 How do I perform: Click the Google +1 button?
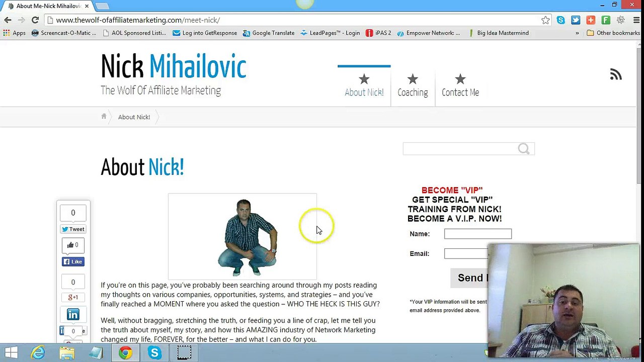[73, 297]
